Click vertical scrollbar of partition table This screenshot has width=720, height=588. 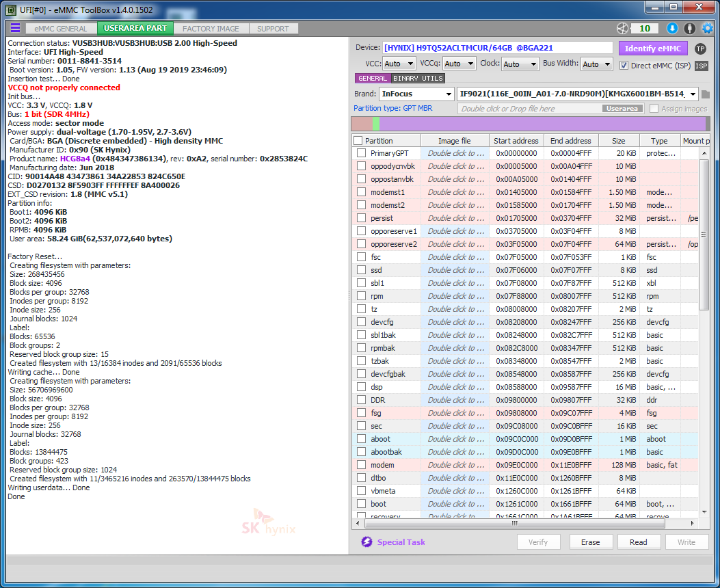click(x=704, y=235)
